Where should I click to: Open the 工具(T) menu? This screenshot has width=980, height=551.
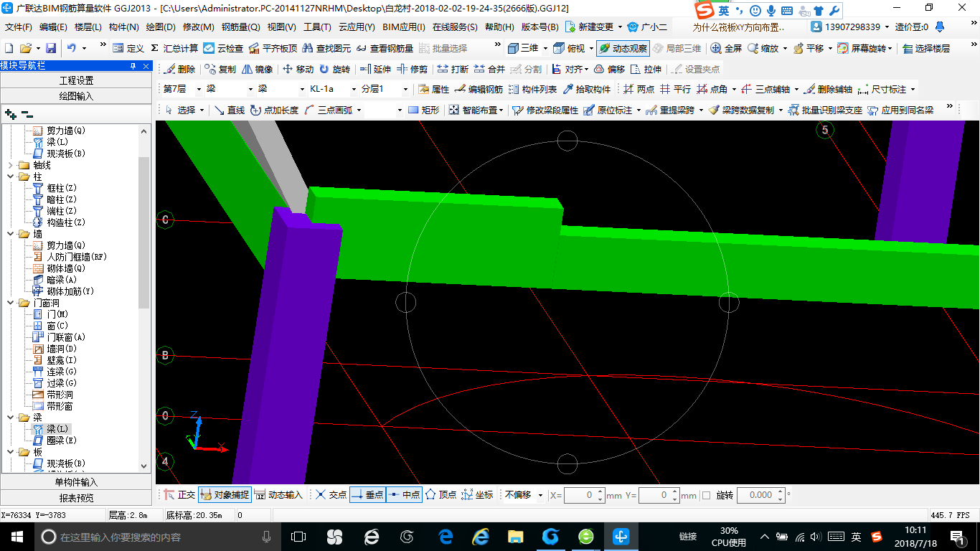pyautogui.click(x=317, y=27)
